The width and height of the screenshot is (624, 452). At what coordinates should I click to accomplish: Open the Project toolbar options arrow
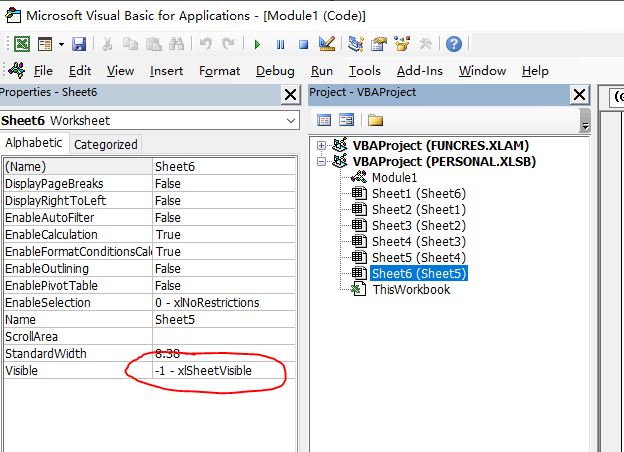tap(585, 121)
